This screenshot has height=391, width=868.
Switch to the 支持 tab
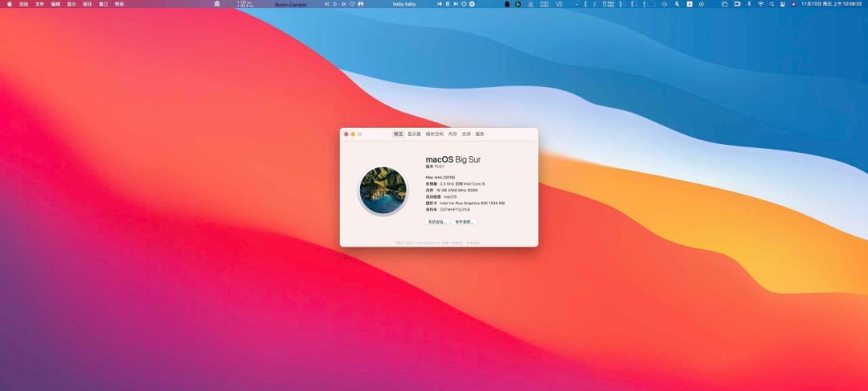click(x=466, y=134)
